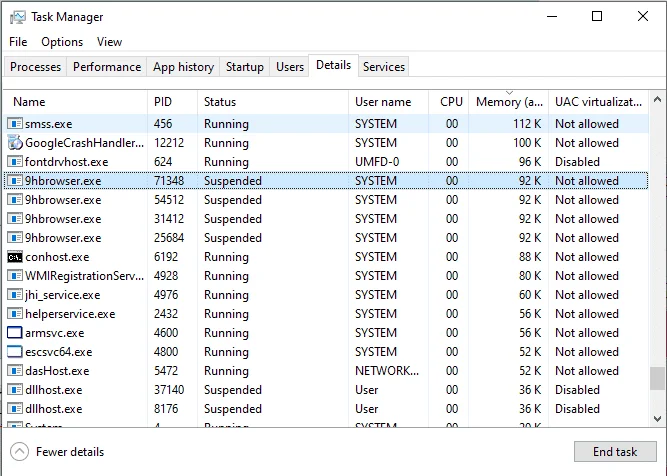Image resolution: width=667 pixels, height=476 pixels.
Task: Maximize the Task Manager window
Action: 597,17
